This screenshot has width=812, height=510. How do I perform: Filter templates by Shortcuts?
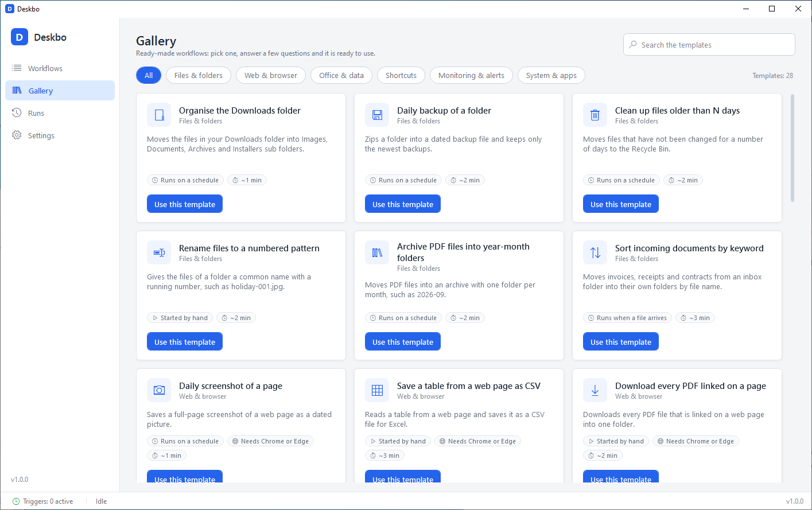click(401, 75)
